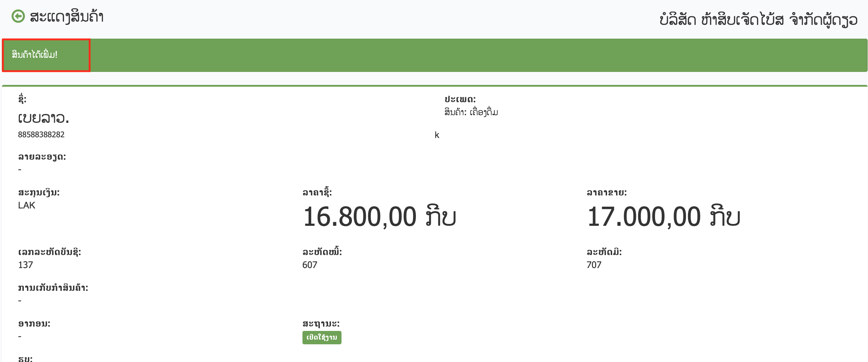The height and width of the screenshot is (362, 868).
Task: Click the green ເປີດໃຊ້ງານ status badge
Action: pos(322,337)
